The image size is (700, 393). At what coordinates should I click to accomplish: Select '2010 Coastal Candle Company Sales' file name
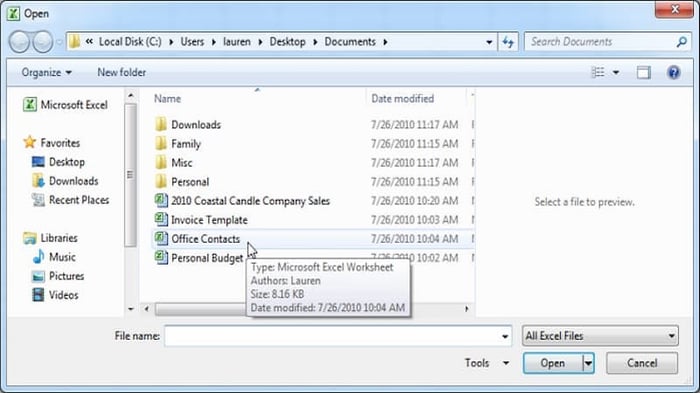250,201
